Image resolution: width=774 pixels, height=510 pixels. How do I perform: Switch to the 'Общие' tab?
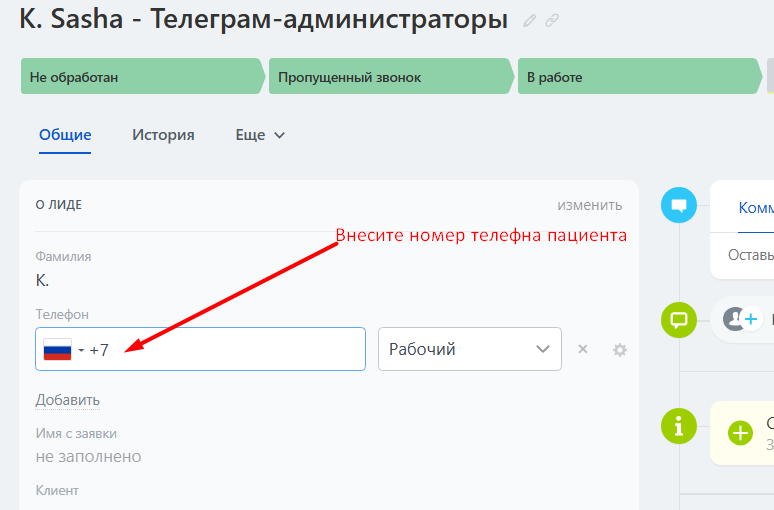click(65, 135)
